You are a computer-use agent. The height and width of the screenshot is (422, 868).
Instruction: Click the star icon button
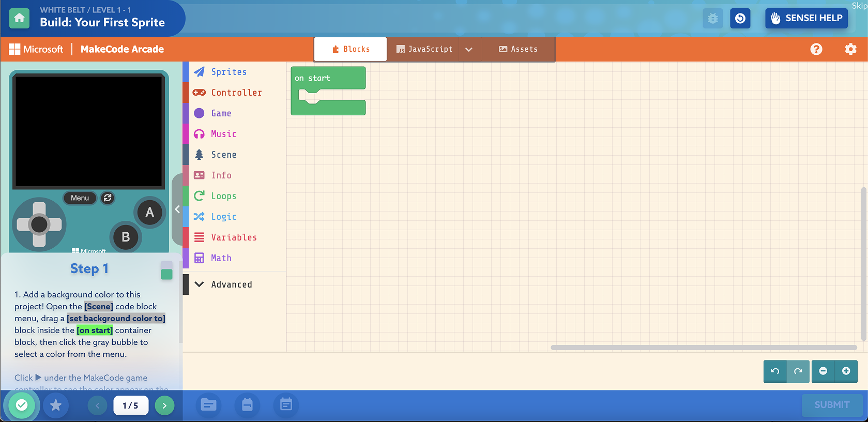click(56, 405)
